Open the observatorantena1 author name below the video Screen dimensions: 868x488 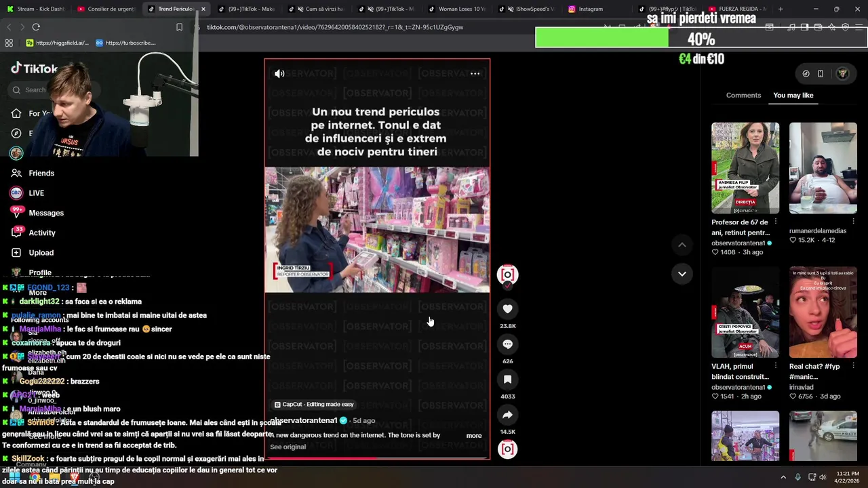tap(303, 420)
